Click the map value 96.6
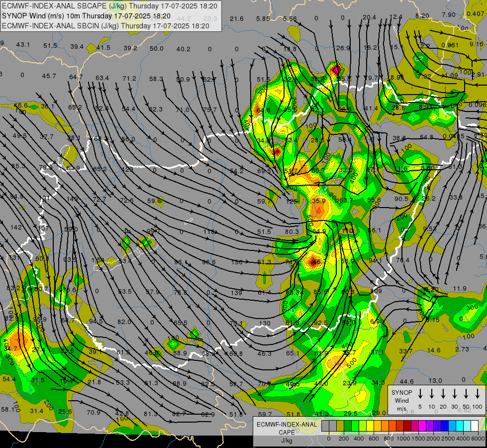 pos(209,262)
